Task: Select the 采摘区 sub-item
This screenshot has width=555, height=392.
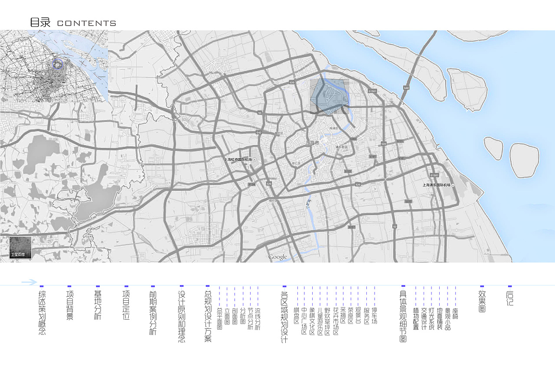Action: (x=343, y=316)
